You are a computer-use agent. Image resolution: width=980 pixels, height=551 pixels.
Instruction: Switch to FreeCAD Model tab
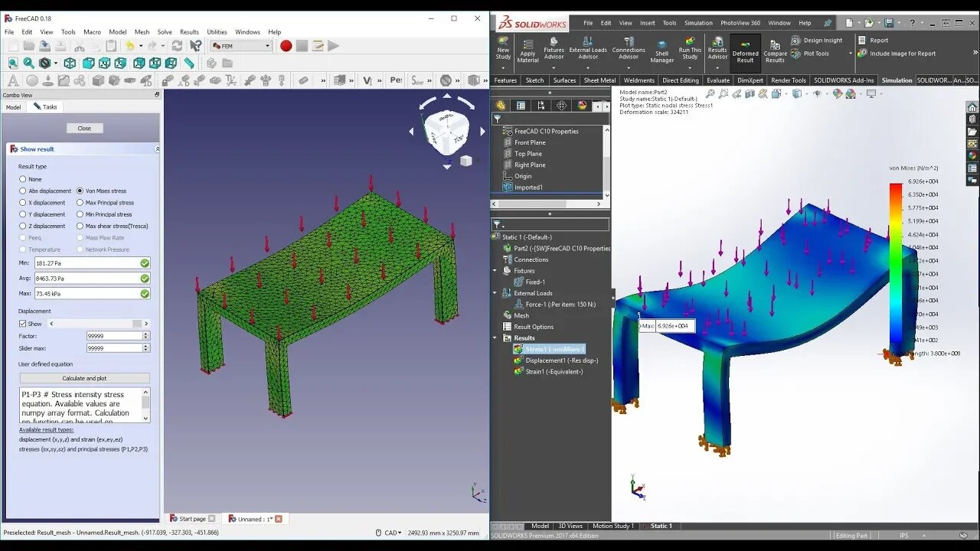(13, 107)
